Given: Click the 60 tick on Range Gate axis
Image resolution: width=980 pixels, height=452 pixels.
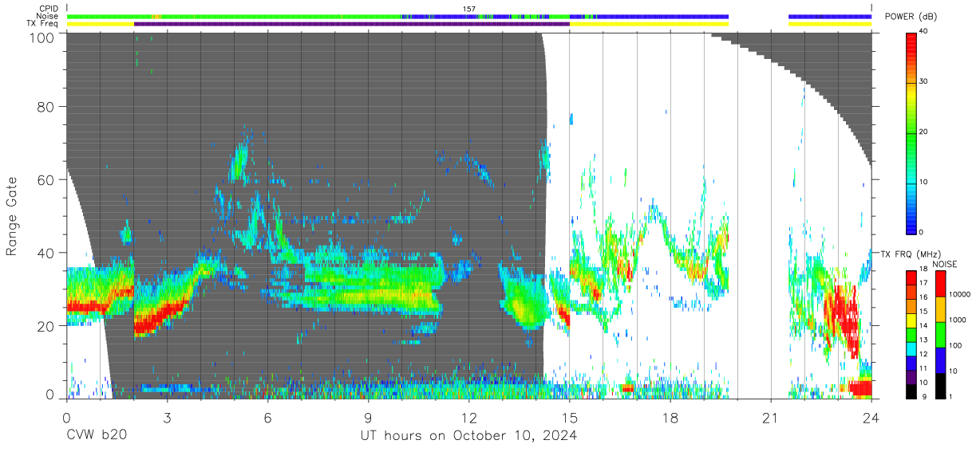Looking at the screenshot, I should (x=46, y=179).
